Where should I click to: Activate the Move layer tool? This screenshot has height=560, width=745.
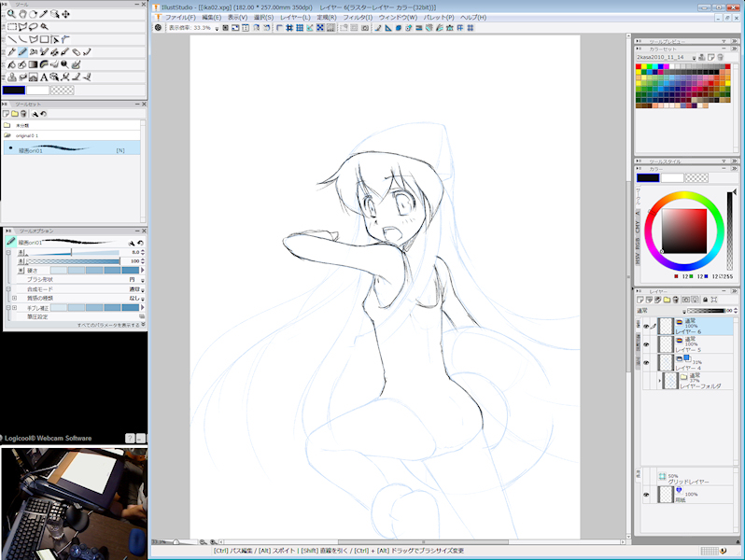click(x=66, y=14)
